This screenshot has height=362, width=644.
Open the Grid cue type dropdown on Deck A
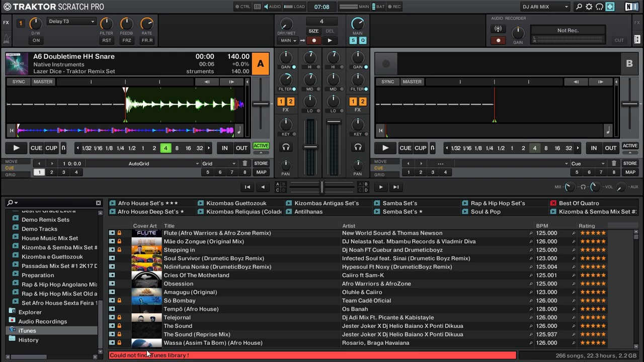219,163
